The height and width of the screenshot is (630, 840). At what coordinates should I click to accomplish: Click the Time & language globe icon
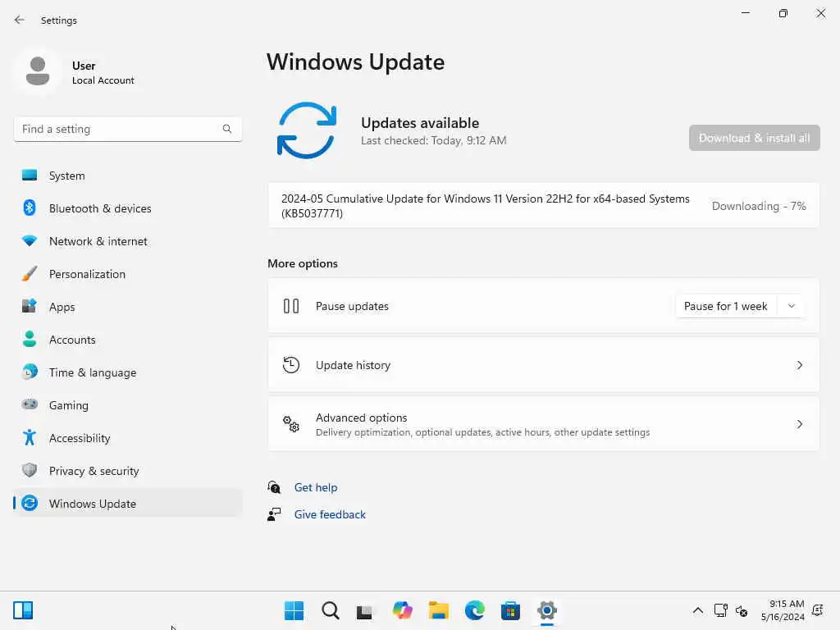[x=30, y=372]
